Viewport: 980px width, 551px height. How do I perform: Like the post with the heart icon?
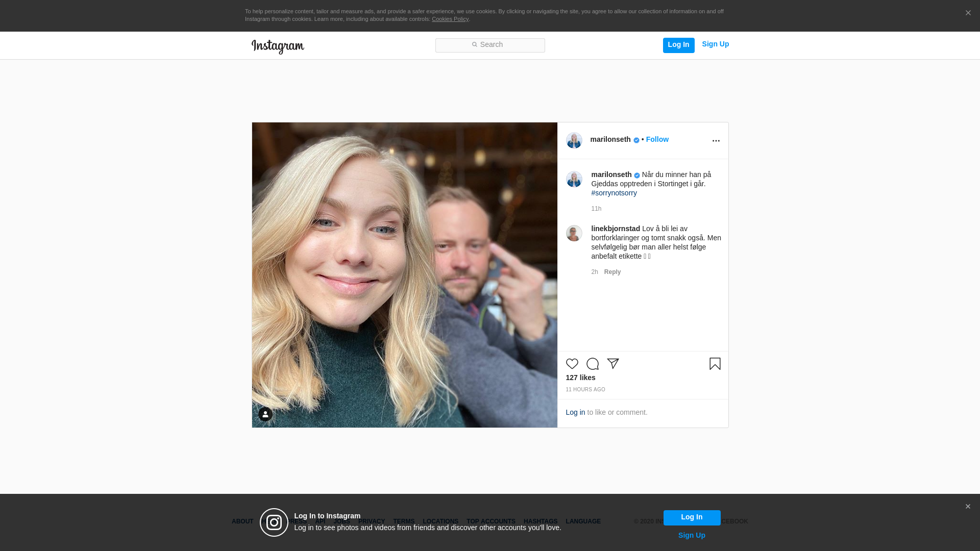point(572,364)
